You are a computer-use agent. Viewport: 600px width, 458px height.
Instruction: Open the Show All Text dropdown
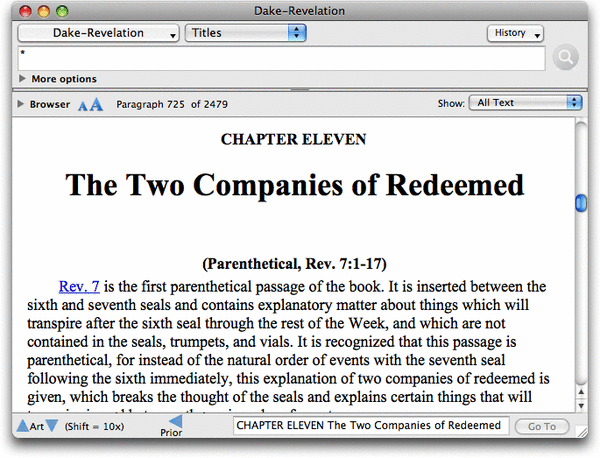click(527, 102)
